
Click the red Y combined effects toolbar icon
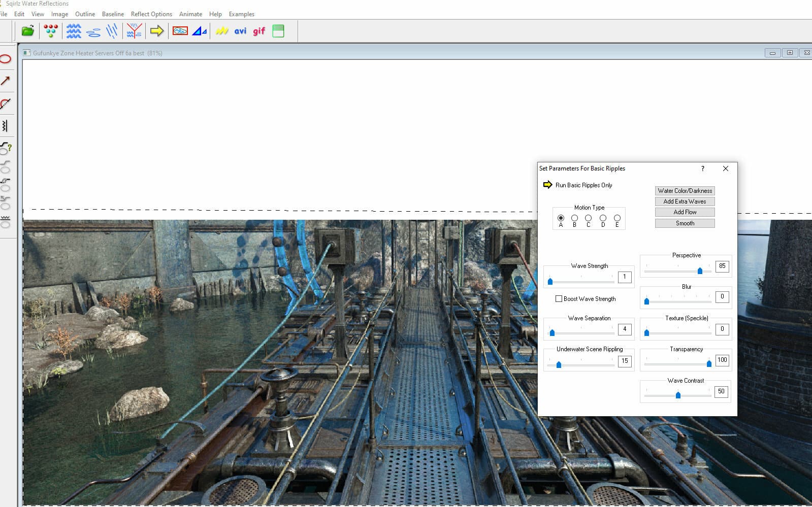(134, 31)
